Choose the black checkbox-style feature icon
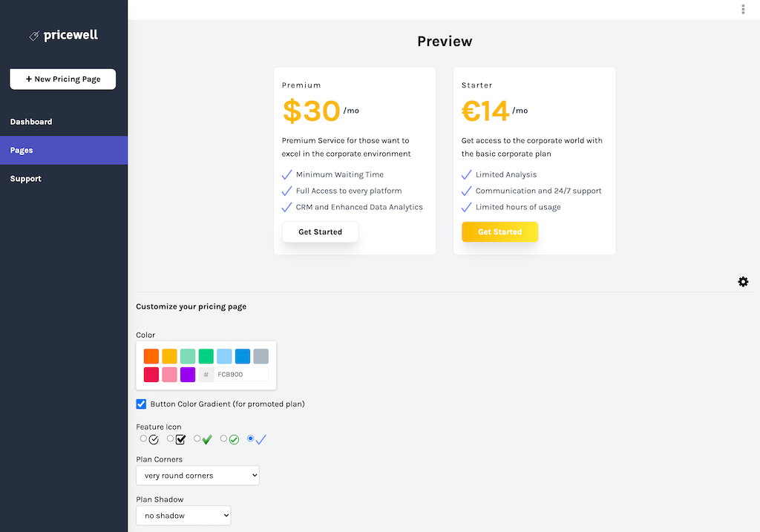760x532 pixels. click(x=180, y=440)
